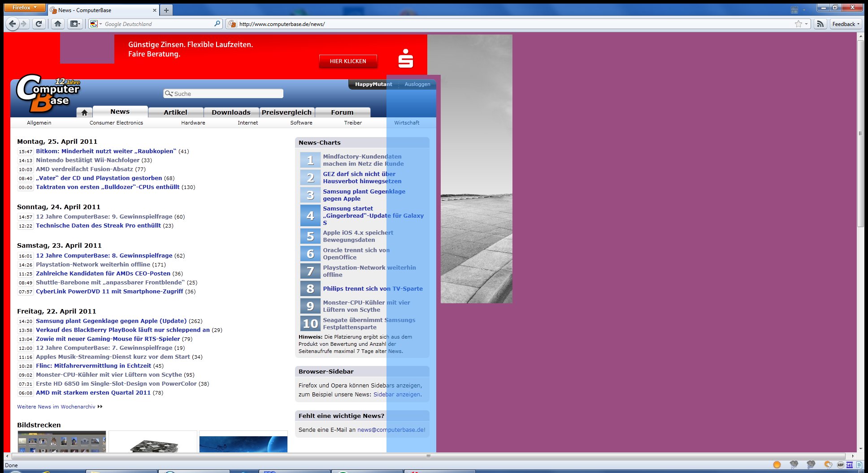Click the news@computerbase.de email link
This screenshot has height=473, width=868.
click(391, 430)
